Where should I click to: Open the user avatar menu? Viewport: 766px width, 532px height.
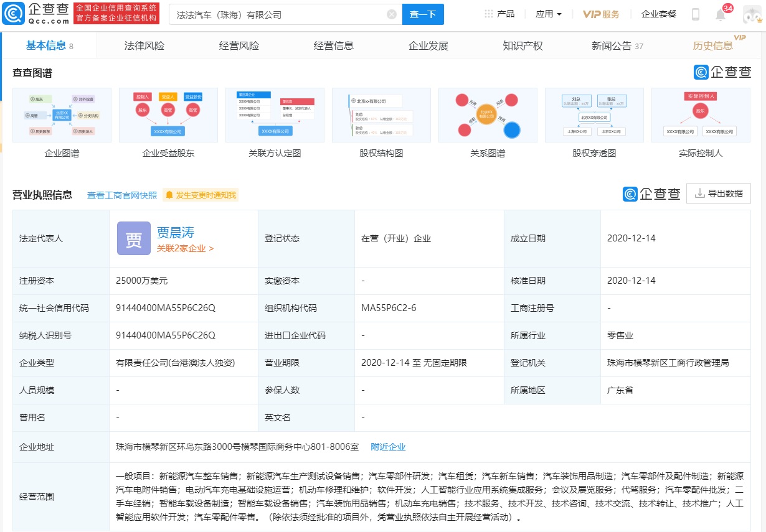(752, 14)
